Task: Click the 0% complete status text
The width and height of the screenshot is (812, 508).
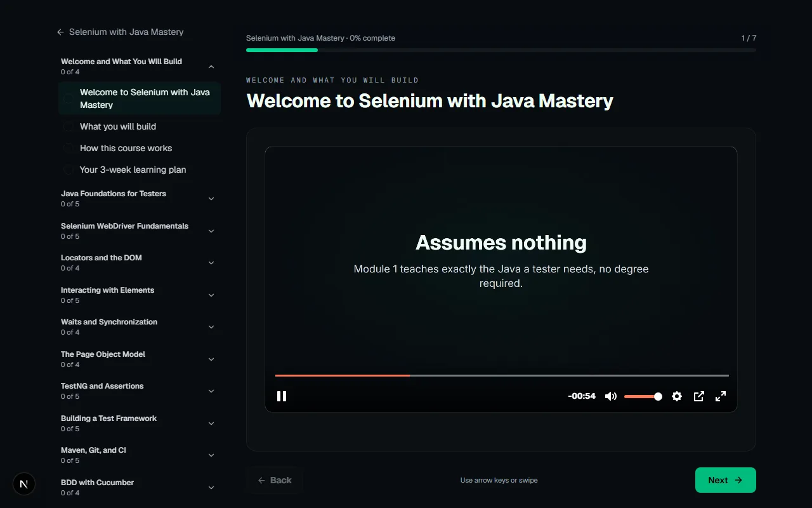Action: [x=372, y=38]
